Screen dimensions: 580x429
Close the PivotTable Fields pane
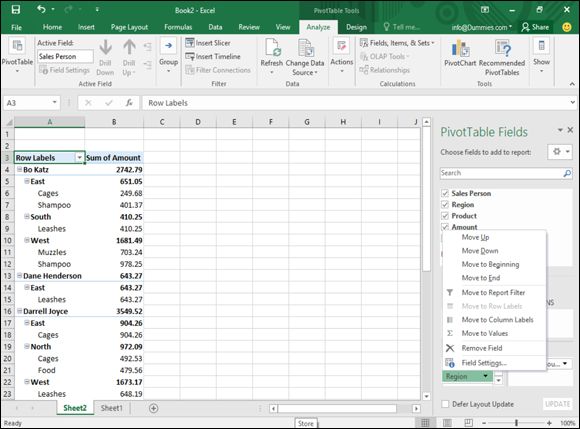click(570, 130)
